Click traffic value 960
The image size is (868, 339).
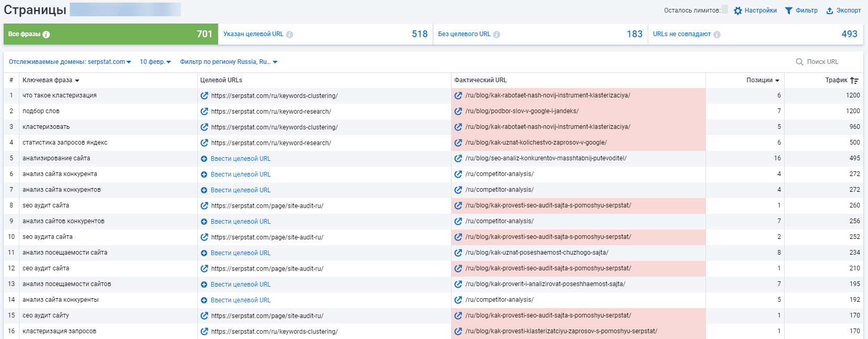pos(855,127)
